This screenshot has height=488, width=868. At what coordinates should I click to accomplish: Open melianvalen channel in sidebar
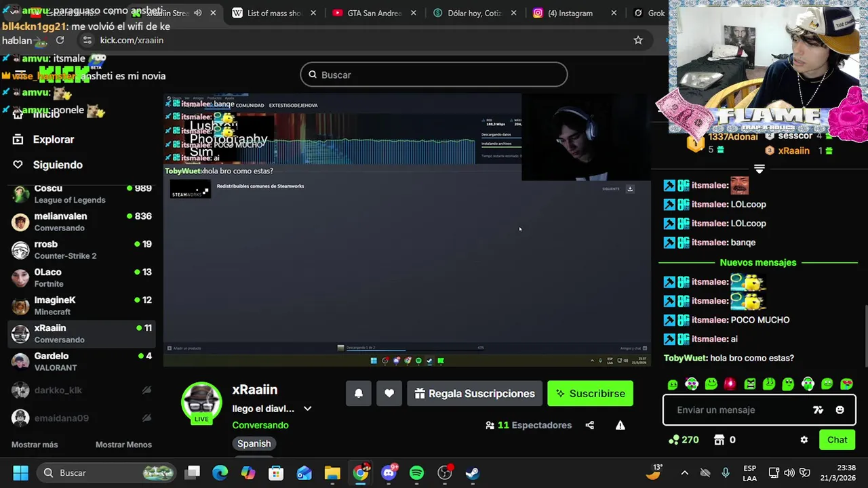click(x=81, y=222)
